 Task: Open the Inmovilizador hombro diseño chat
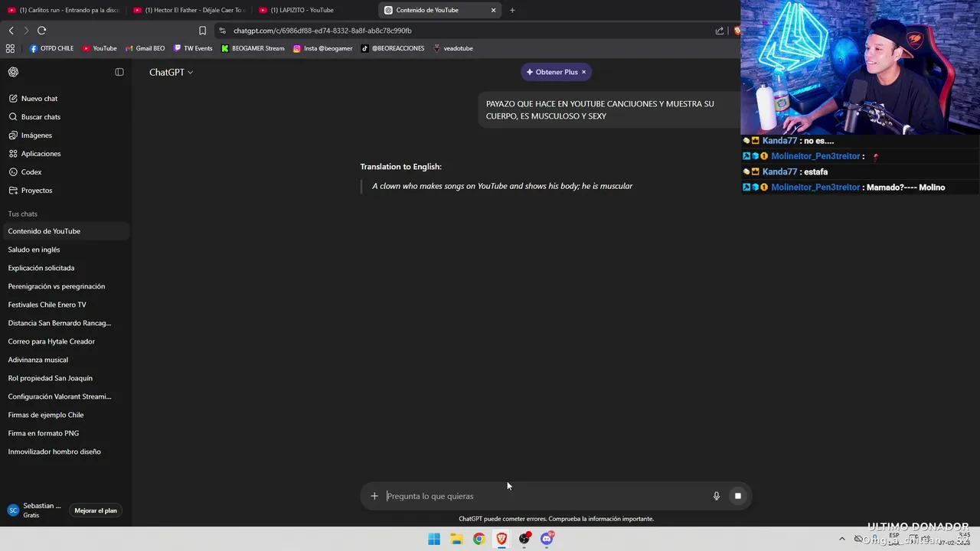pyautogui.click(x=65, y=452)
